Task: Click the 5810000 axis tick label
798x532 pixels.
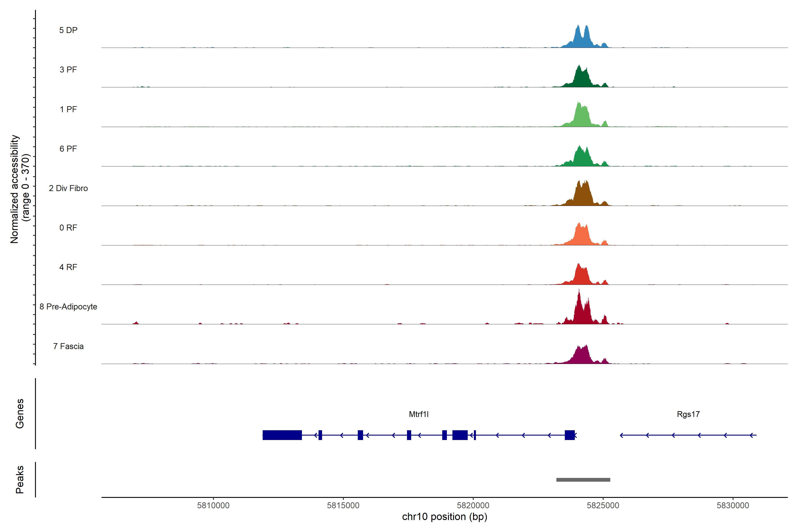Action: click(213, 506)
